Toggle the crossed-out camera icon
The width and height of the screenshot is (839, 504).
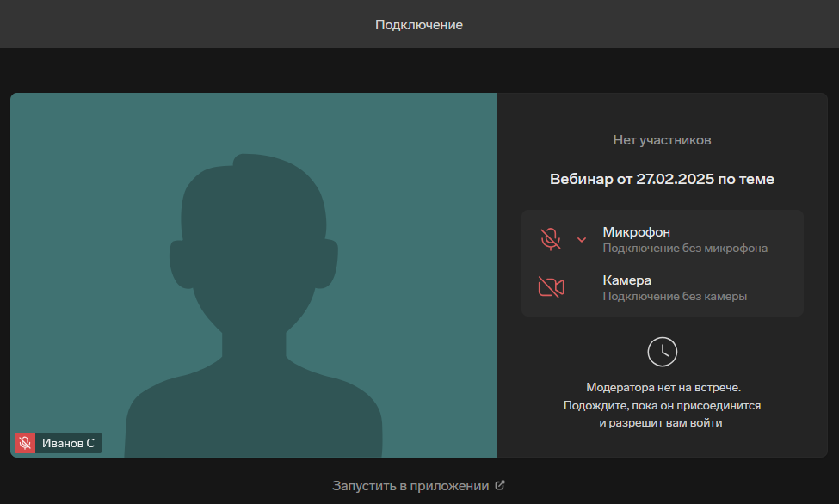(x=551, y=287)
